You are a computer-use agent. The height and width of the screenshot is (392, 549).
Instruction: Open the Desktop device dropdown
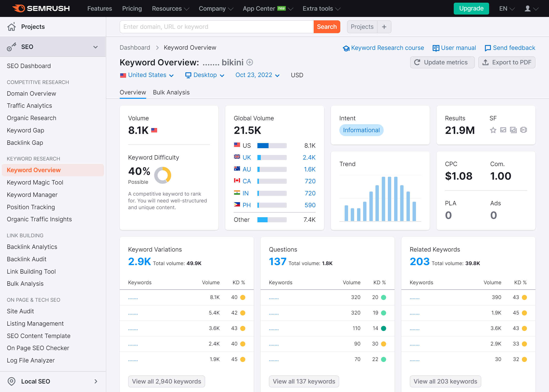pyautogui.click(x=205, y=75)
